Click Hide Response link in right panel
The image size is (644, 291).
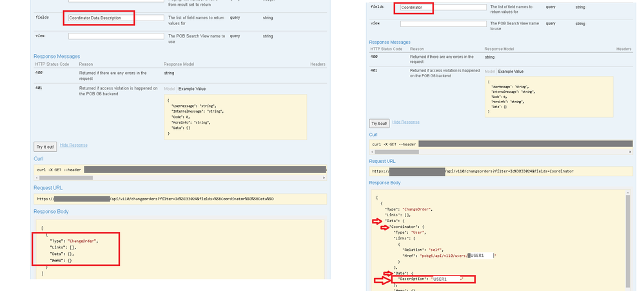(406, 122)
